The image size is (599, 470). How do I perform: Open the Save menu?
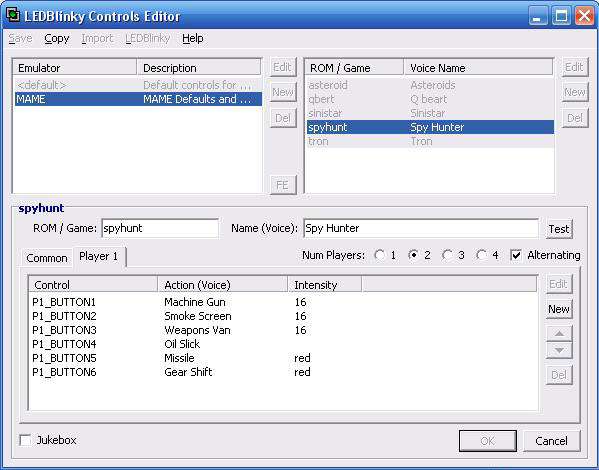point(20,38)
